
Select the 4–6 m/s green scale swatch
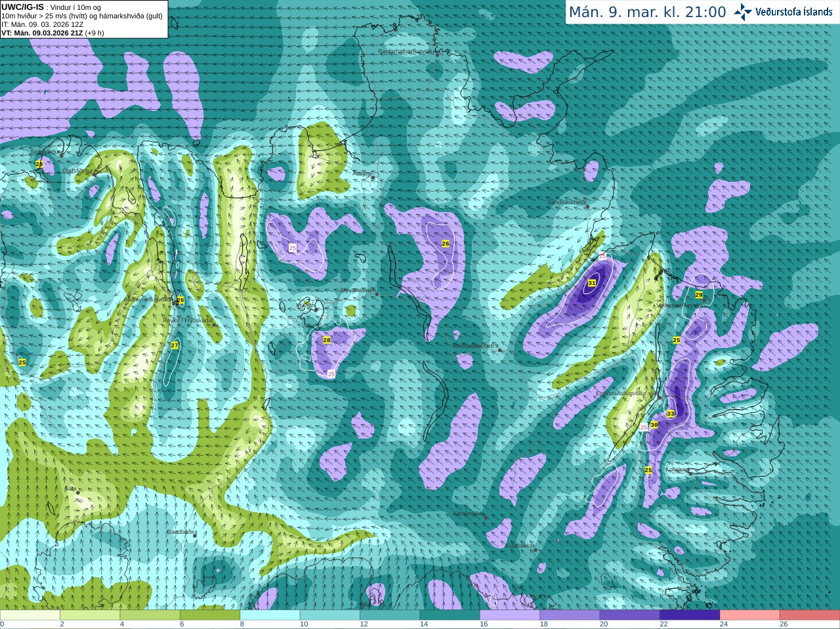click(x=150, y=615)
